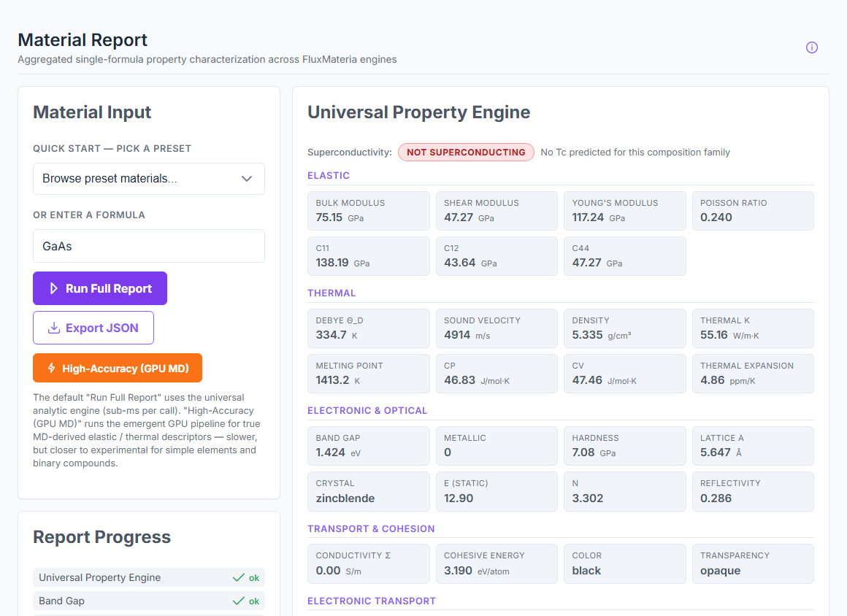The width and height of the screenshot is (847, 616).
Task: Click the Young's Modulus 117.24 GPa card
Action: [x=624, y=211]
